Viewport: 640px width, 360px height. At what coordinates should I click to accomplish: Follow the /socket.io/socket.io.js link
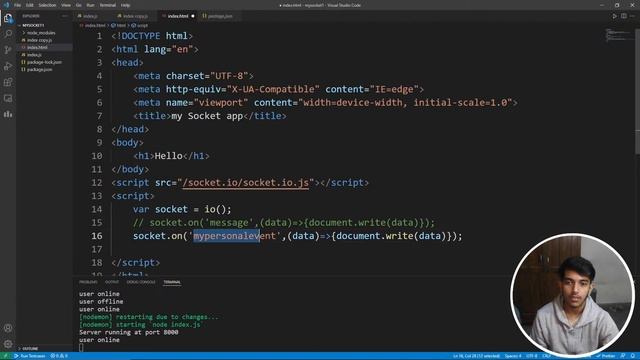[x=245, y=182]
